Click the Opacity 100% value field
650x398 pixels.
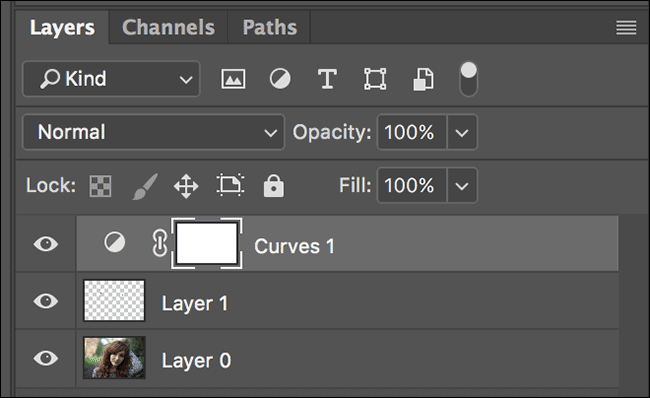click(x=412, y=133)
